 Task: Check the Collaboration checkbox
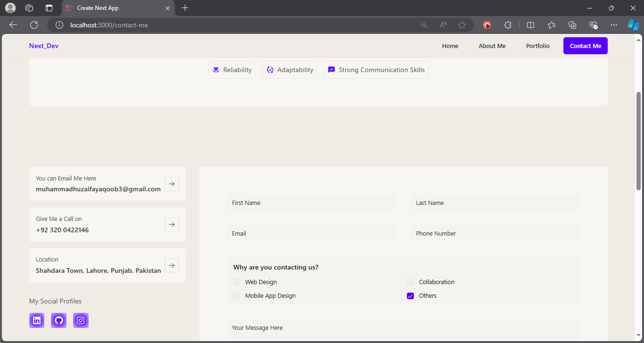pyautogui.click(x=410, y=282)
